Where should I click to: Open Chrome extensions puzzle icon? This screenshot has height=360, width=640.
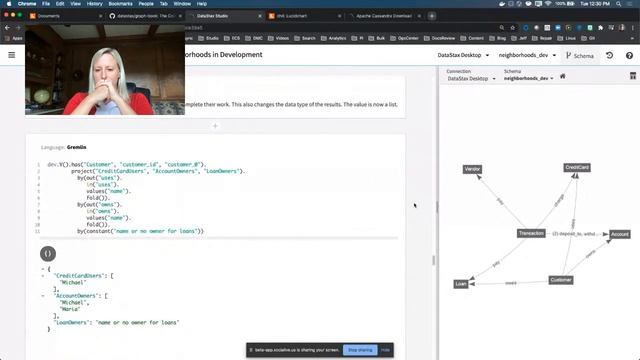600,28
